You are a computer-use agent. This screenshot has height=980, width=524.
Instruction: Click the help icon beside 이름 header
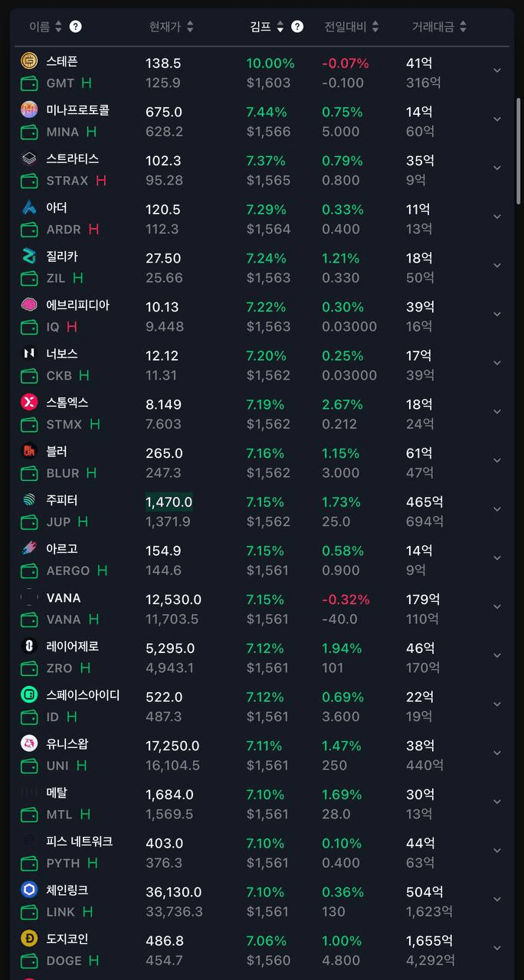[x=75, y=27]
